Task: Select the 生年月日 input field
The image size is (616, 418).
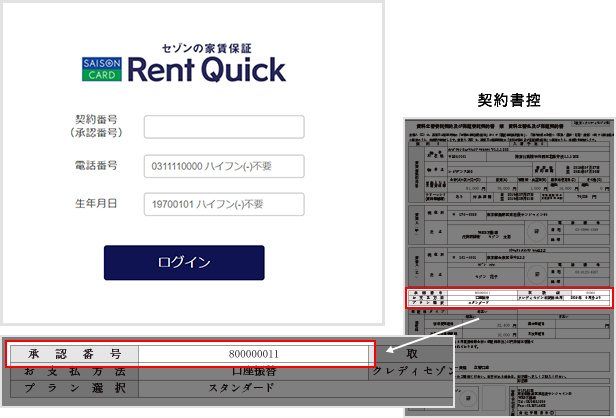Action: (x=224, y=204)
